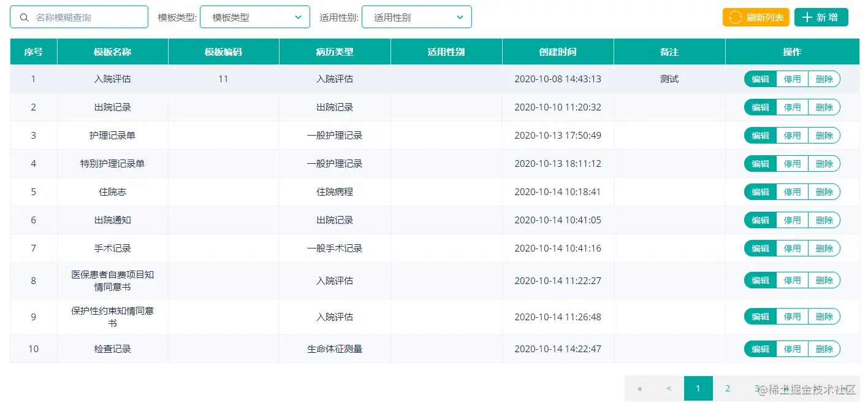This screenshot has height=408, width=868.
Task: Delete the 出院记录 template in row 2
Action: pos(824,107)
